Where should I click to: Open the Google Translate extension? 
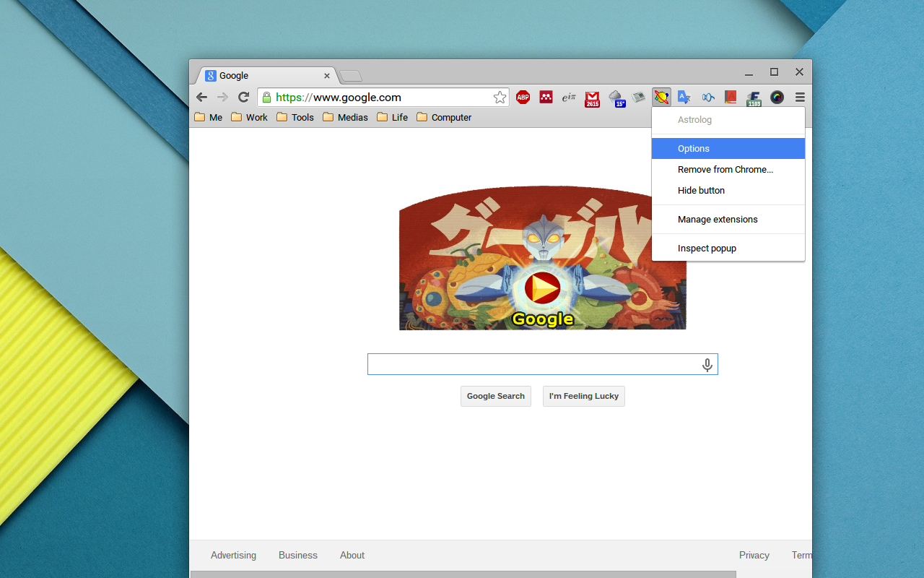684,97
